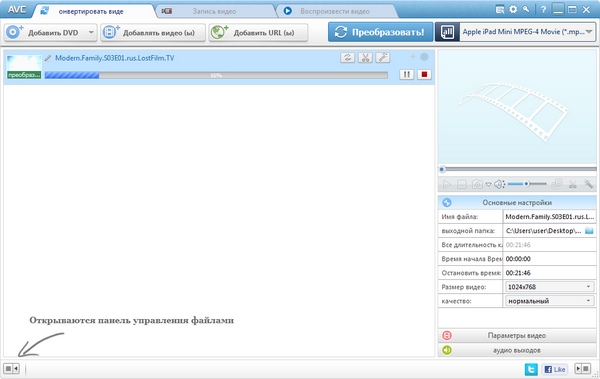Open the menu list icon in title bar

tap(500, 10)
